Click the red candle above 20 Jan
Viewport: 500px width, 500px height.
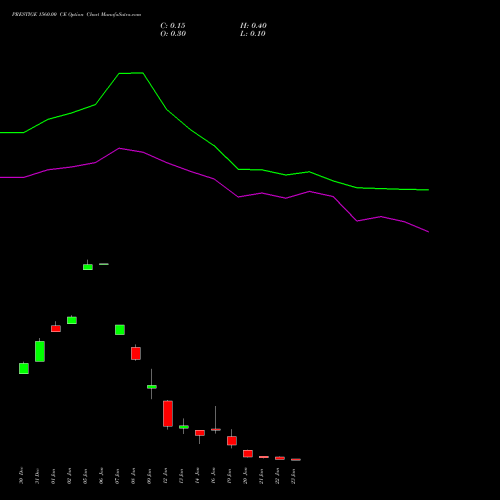click(x=248, y=453)
